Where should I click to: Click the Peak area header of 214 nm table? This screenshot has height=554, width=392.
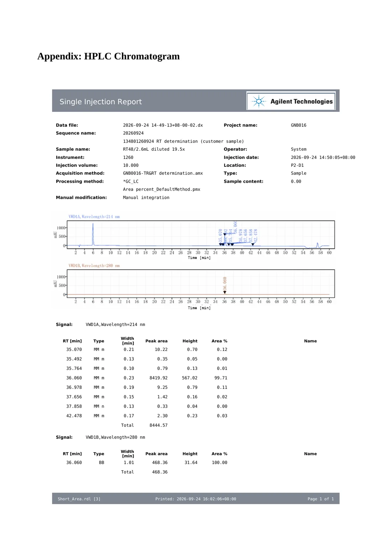click(156, 341)
